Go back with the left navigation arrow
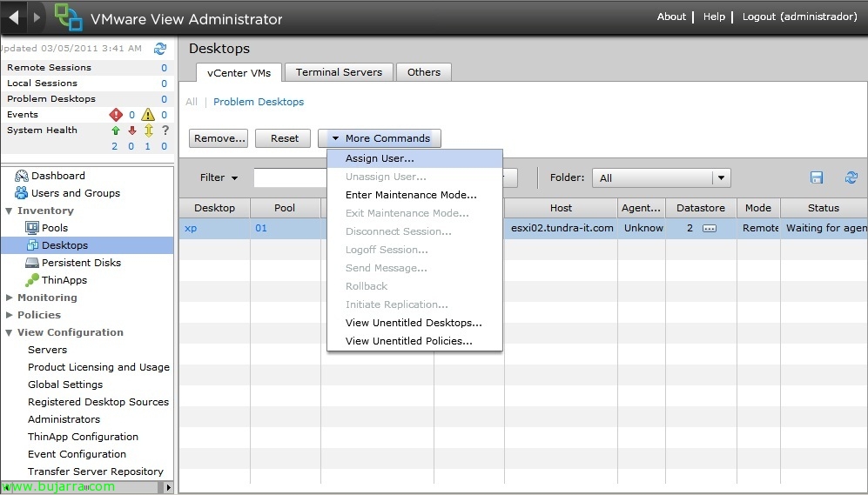Screen dimensions: 868x495 (15, 17)
